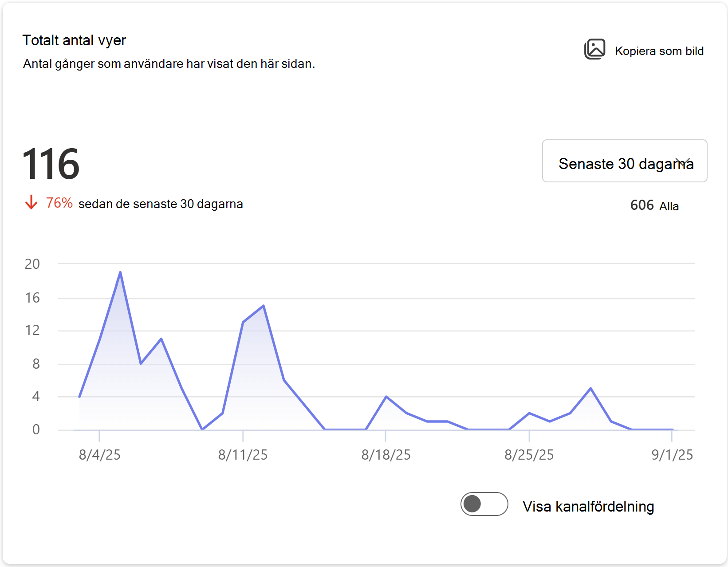
Task: Select the 606 Alla total figure
Action: [x=654, y=205]
